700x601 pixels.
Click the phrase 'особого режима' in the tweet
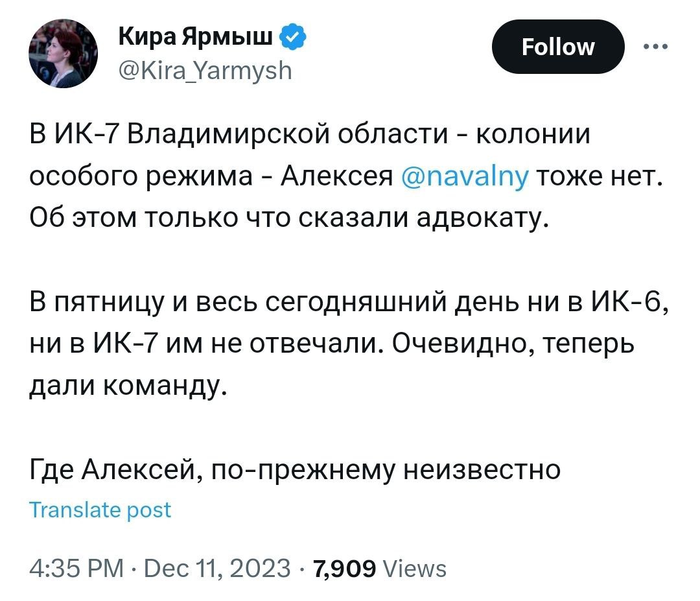coord(141,176)
